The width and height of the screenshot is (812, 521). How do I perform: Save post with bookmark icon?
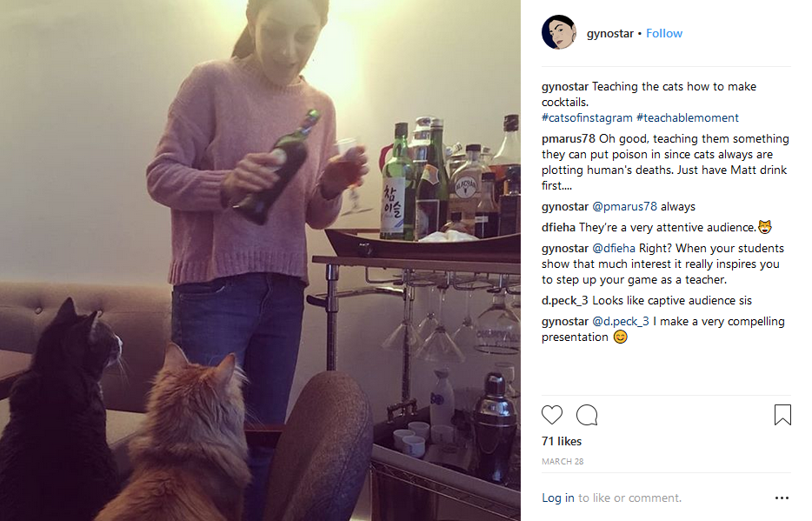[782, 415]
